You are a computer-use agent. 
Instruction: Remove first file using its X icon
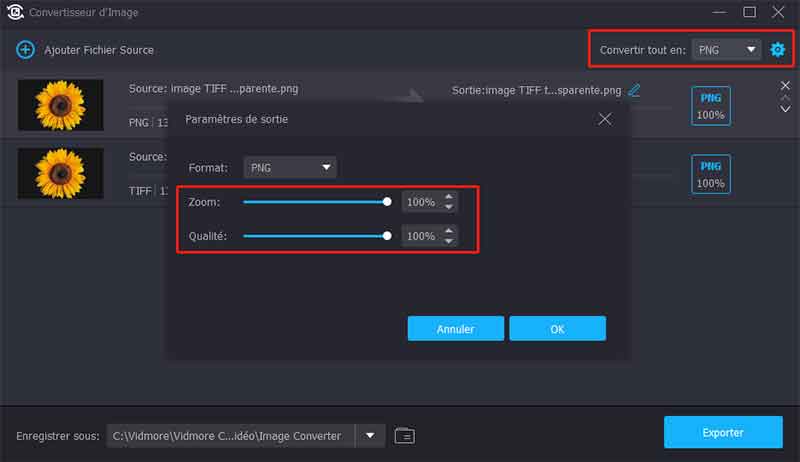(x=785, y=86)
